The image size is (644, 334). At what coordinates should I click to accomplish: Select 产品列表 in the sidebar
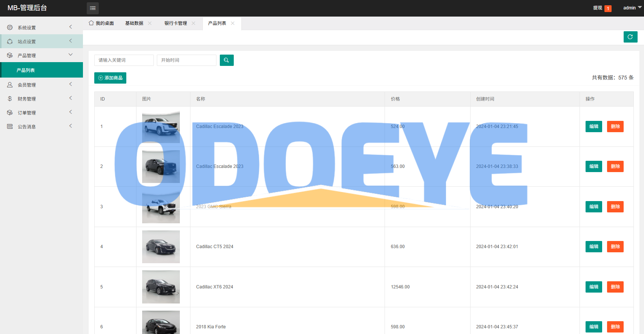(41, 70)
